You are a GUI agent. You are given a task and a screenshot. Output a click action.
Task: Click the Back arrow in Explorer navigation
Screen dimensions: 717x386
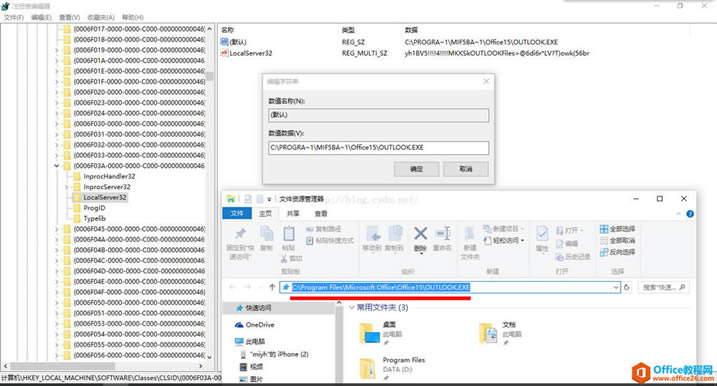point(232,287)
